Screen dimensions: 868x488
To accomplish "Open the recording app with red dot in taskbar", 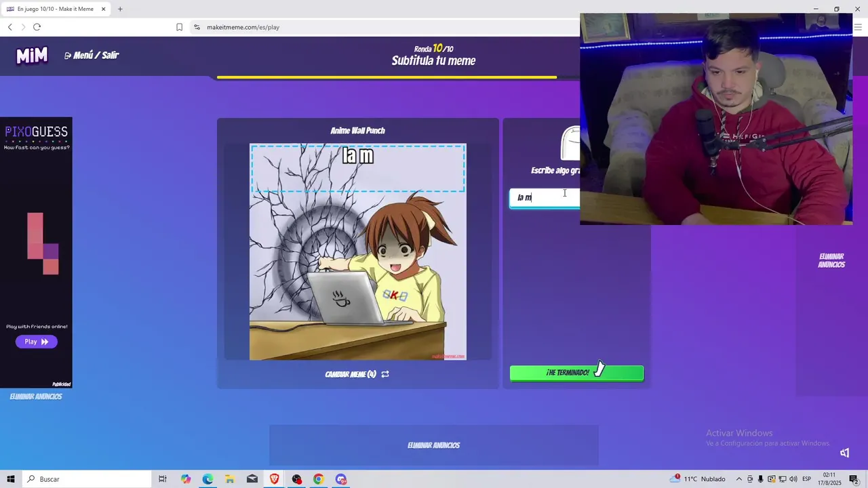I will pyautogui.click(x=296, y=479).
